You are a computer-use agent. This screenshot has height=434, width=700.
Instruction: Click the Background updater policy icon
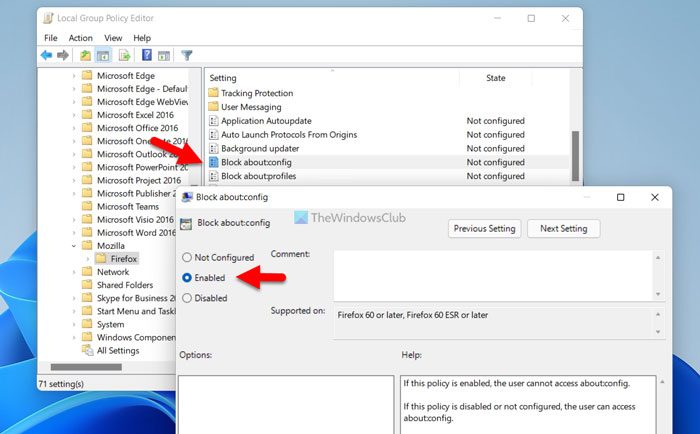214,148
